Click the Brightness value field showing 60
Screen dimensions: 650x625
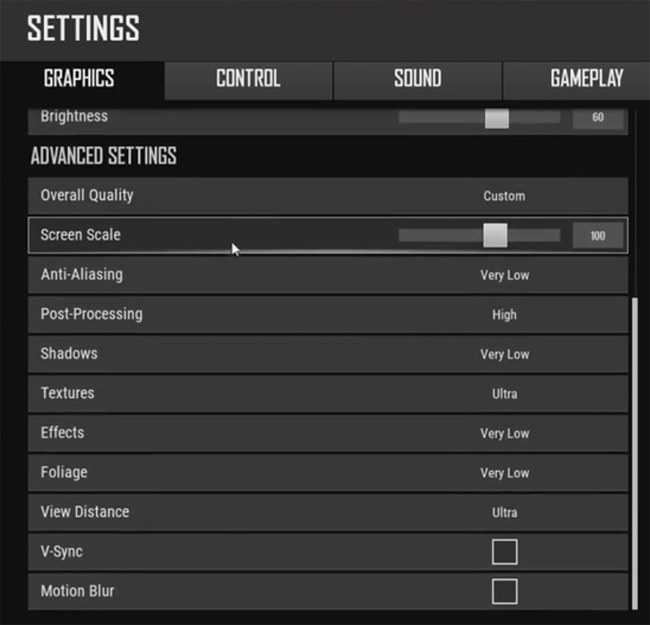coord(598,118)
